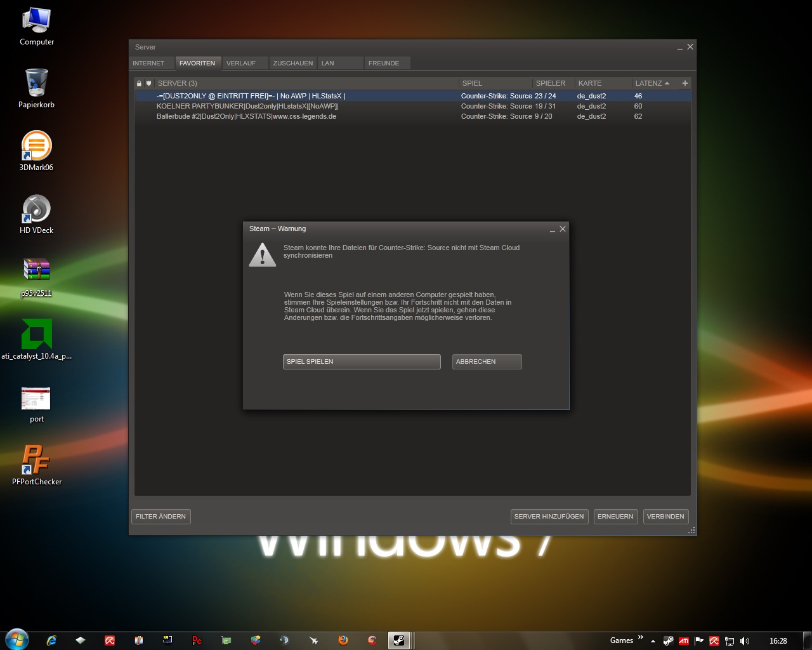812x650 pixels.
Task: Click the CCleaner taskbar shortcut
Action: (372, 640)
